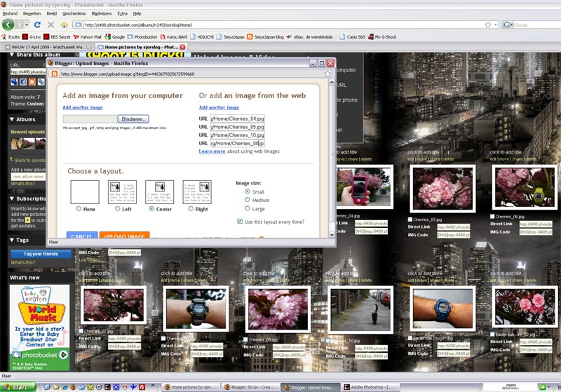Click the popup scrollbar down arrow

tap(332, 235)
